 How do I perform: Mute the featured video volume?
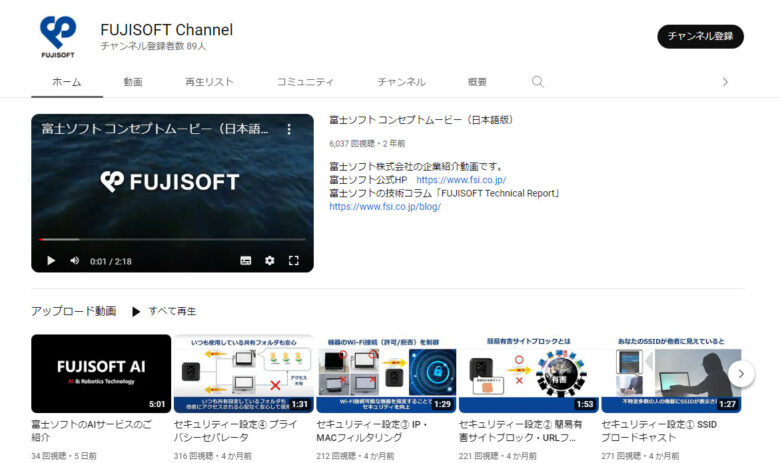coord(75,261)
